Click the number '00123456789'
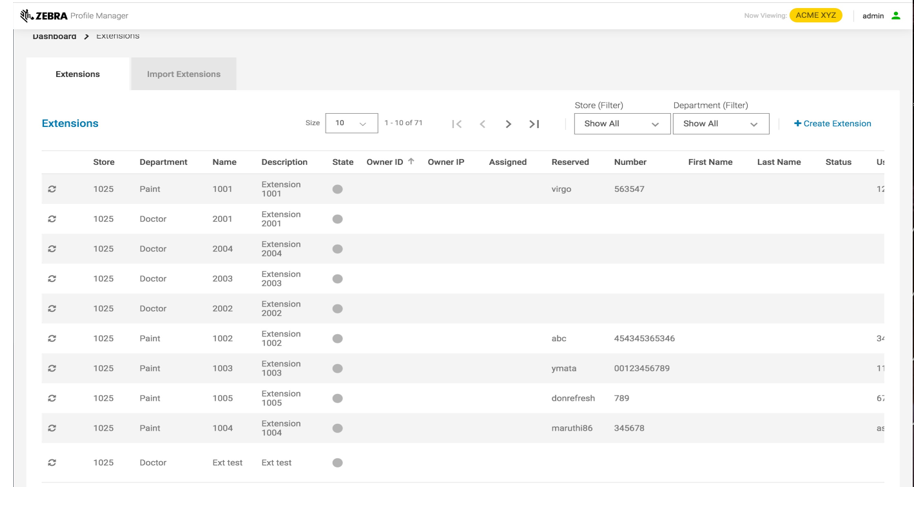The width and height of the screenshot is (917, 507). (642, 368)
